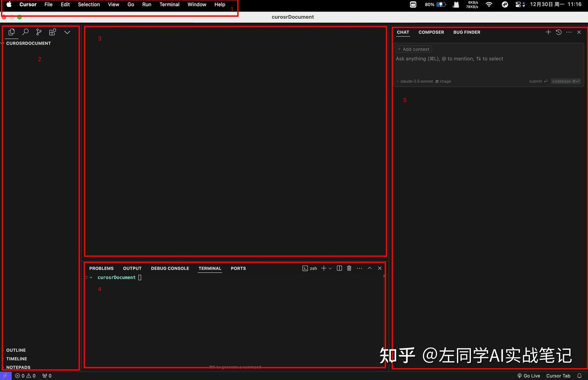Click the Go Live status bar button
Image resolution: width=588 pixels, height=380 pixels.
point(528,376)
